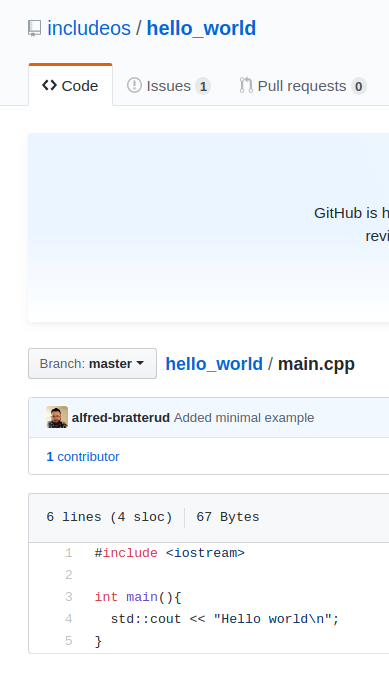Open the includeos organization link

[x=89, y=28]
